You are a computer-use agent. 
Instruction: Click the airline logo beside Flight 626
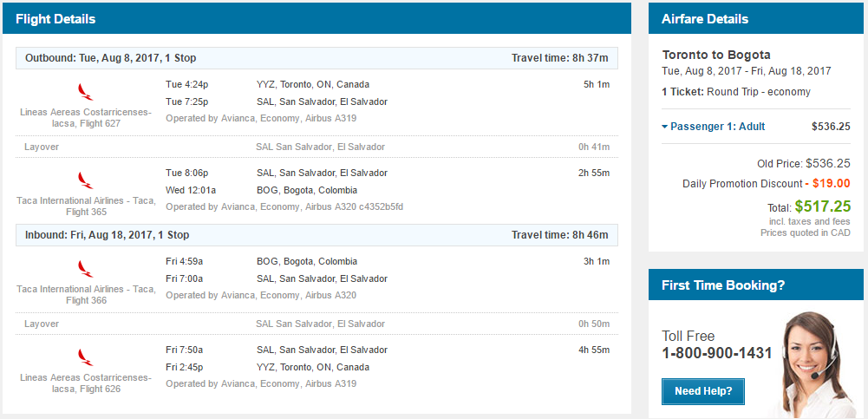click(x=85, y=357)
